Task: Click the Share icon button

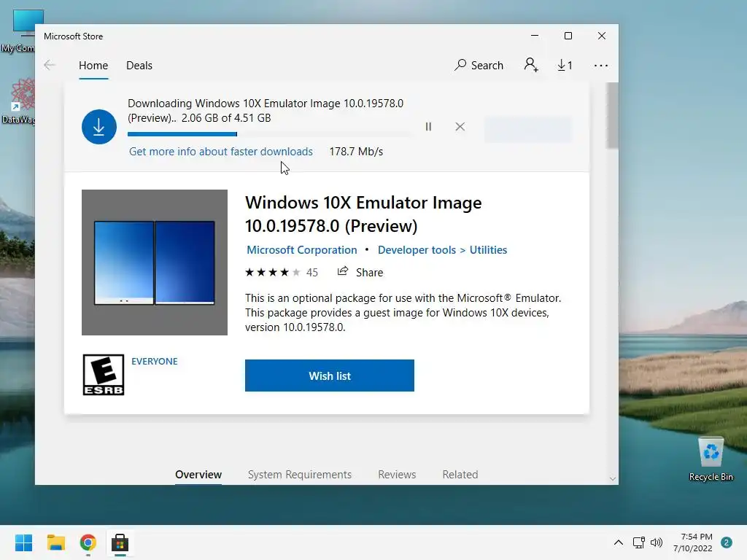Action: coord(360,272)
